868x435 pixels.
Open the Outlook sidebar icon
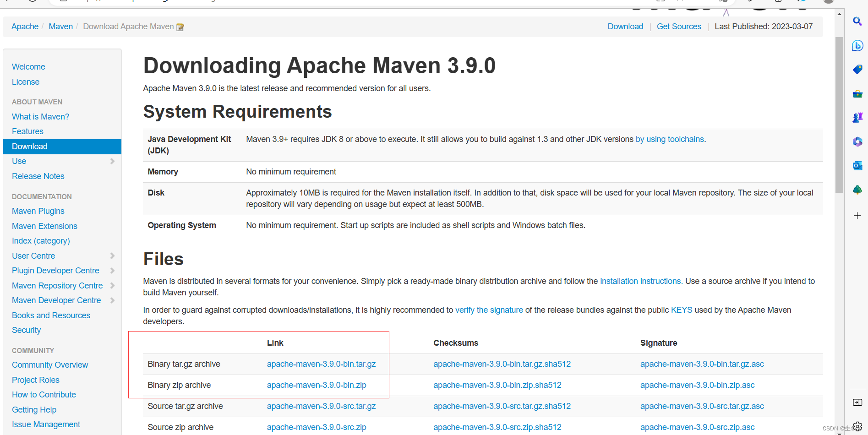tap(857, 165)
